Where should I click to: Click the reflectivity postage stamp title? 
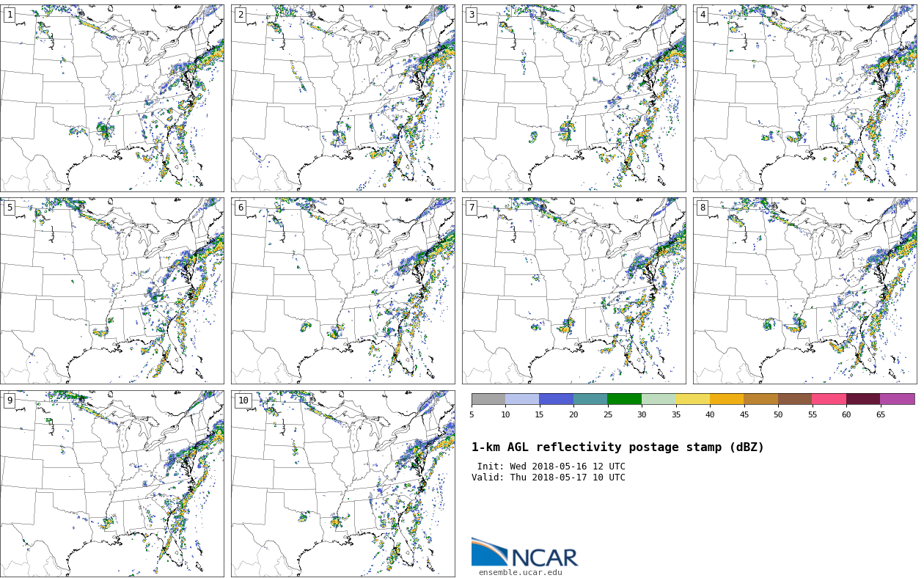coord(617,447)
